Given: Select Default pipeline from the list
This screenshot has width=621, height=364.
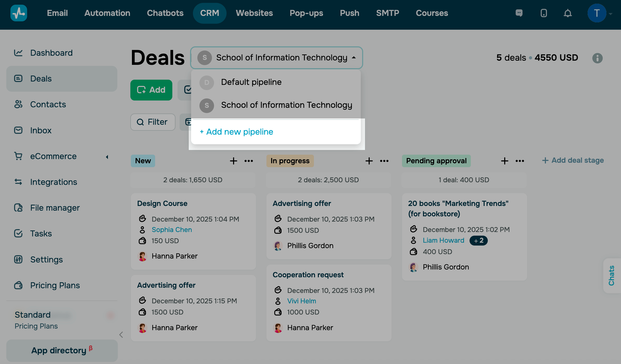Looking at the screenshot, I should point(251,82).
